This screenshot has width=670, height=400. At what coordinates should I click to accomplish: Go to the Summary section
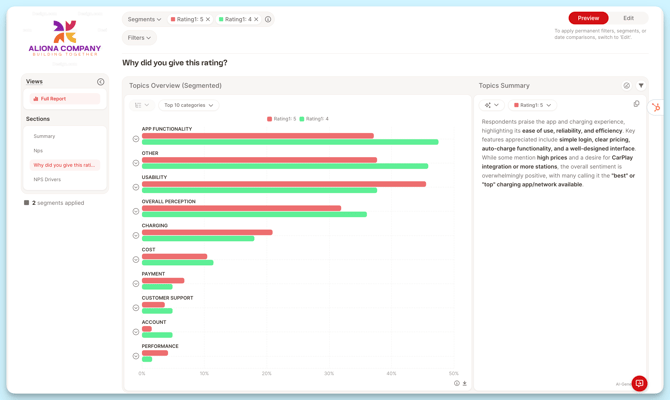[x=44, y=136]
